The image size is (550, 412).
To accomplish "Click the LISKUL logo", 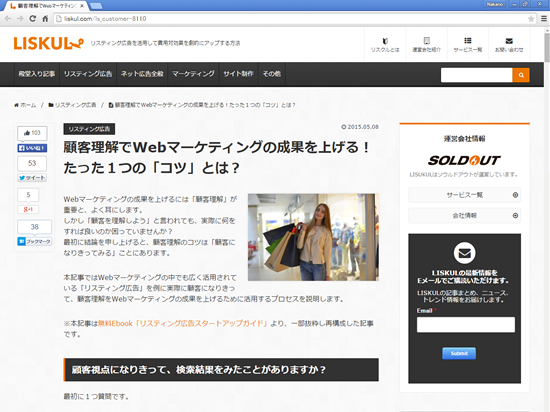I will coord(48,43).
